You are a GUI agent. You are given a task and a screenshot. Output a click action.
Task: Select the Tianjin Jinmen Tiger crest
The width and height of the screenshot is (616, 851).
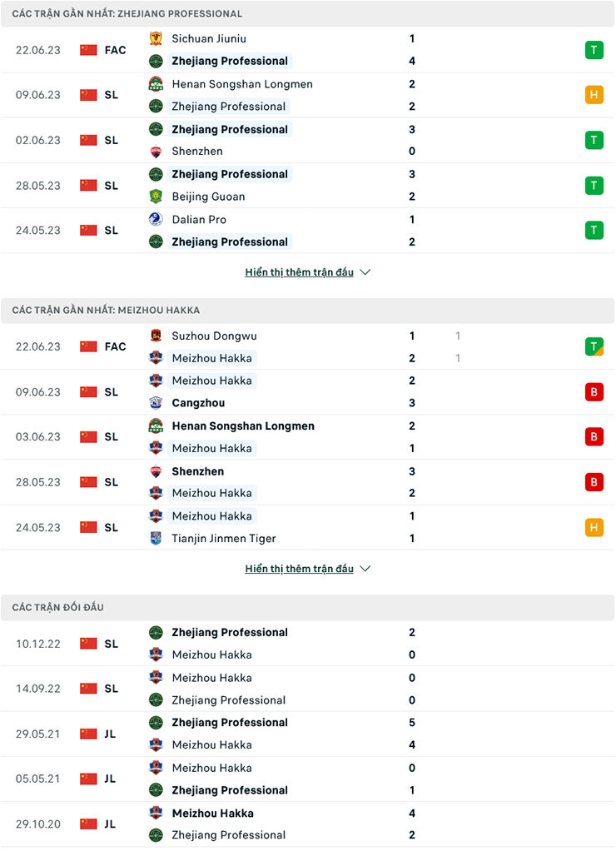(x=155, y=539)
